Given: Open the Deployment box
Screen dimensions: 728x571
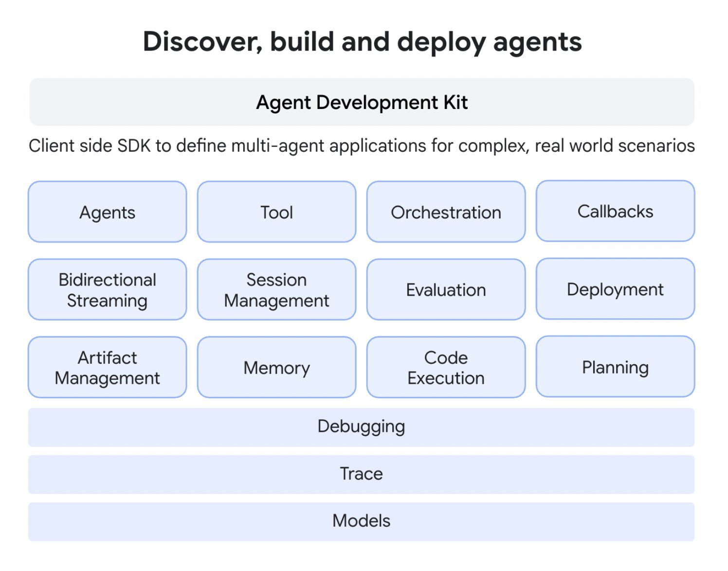Looking at the screenshot, I should (x=615, y=289).
